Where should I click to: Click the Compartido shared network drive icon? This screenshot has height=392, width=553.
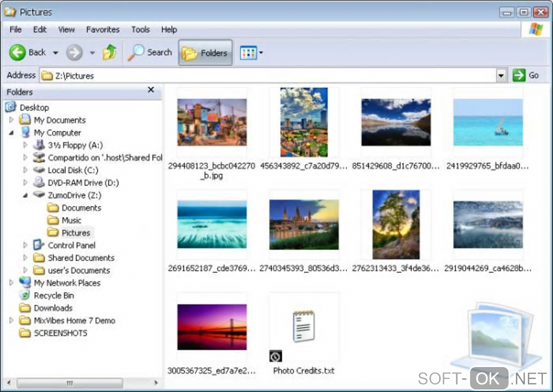pyautogui.click(x=39, y=157)
